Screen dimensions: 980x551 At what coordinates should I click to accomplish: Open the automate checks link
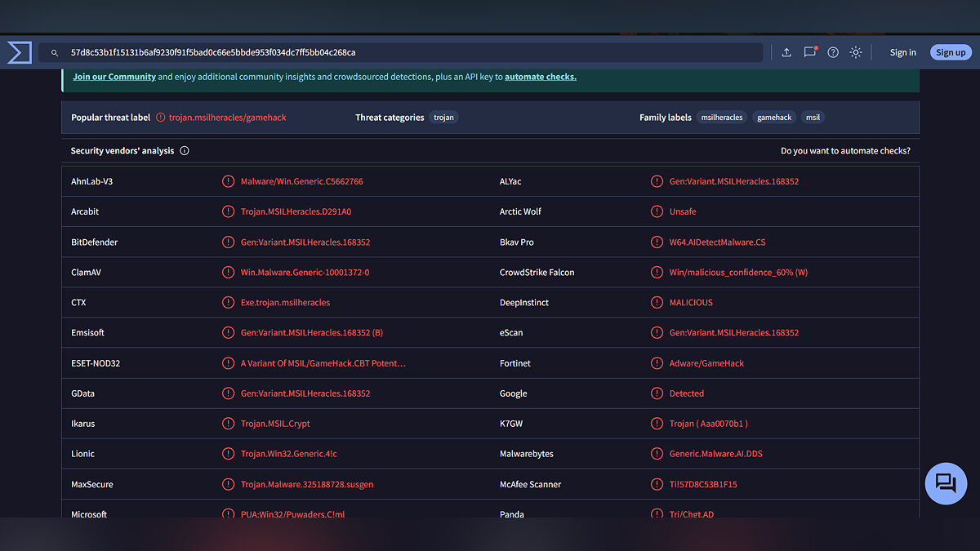(540, 77)
